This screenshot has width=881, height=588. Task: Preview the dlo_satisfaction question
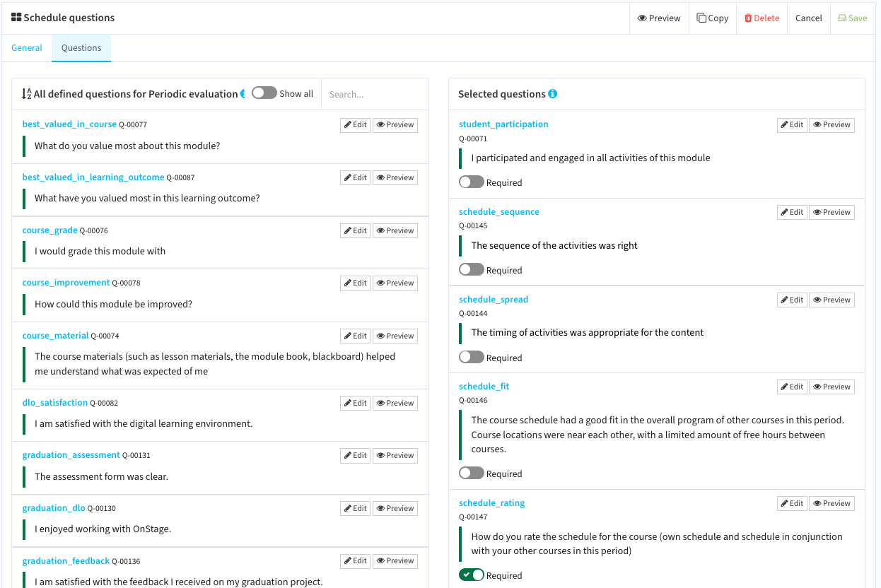[x=395, y=404]
